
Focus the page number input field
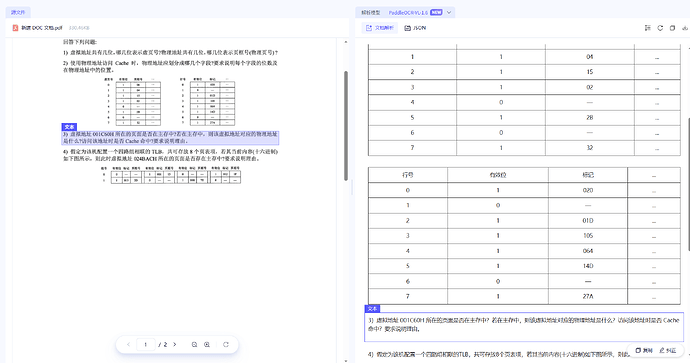click(146, 345)
